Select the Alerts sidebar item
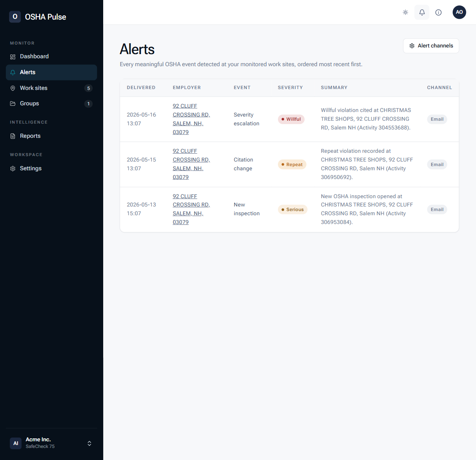476x460 pixels. [51, 72]
